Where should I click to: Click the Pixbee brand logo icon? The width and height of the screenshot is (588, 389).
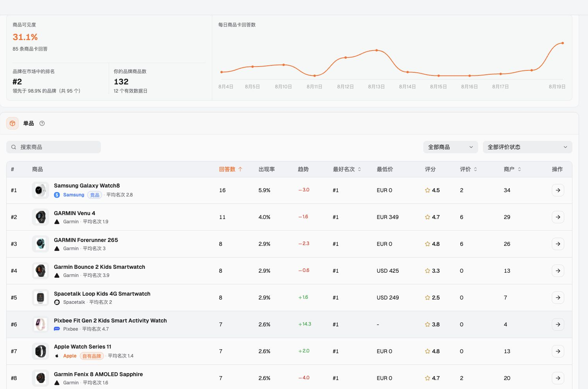coord(57,329)
